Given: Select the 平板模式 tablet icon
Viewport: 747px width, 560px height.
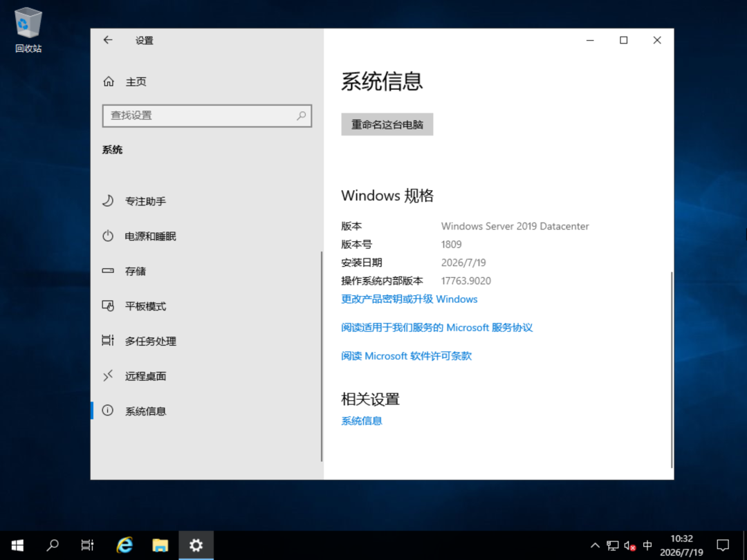Looking at the screenshot, I should click(108, 306).
